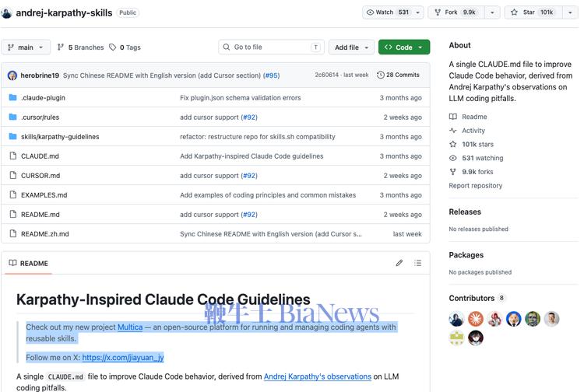This screenshot has width=584, height=392.
Task: Click the star icon beside 101k stars
Action: (453, 145)
